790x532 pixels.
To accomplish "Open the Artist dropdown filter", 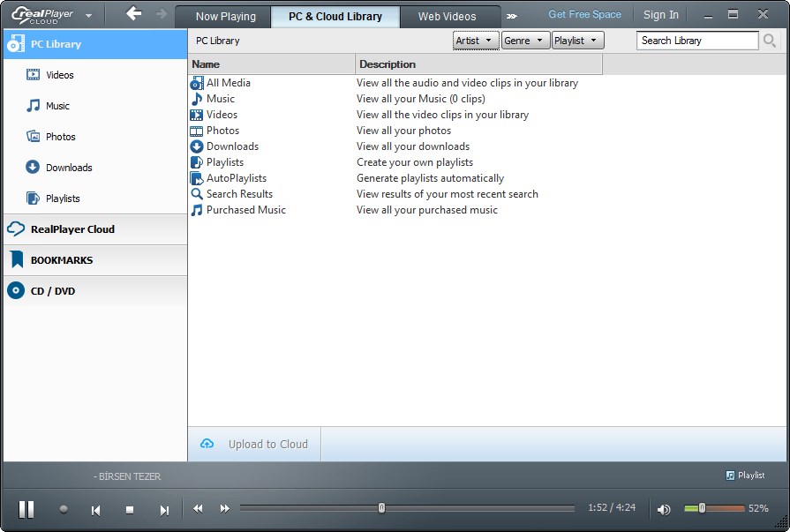I will click(x=476, y=41).
